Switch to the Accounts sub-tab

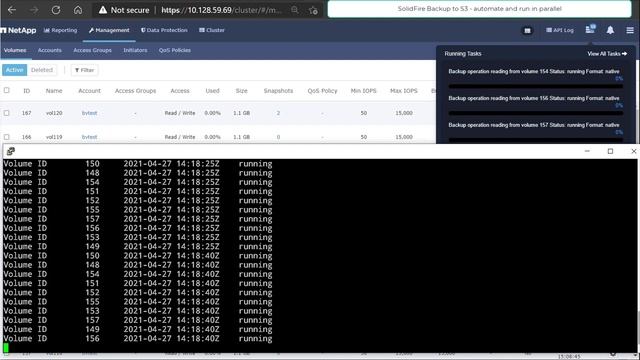click(49, 50)
